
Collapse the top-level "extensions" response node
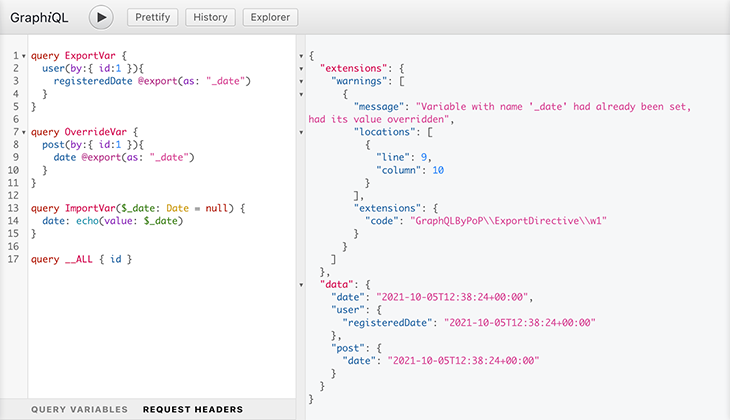tap(301, 69)
